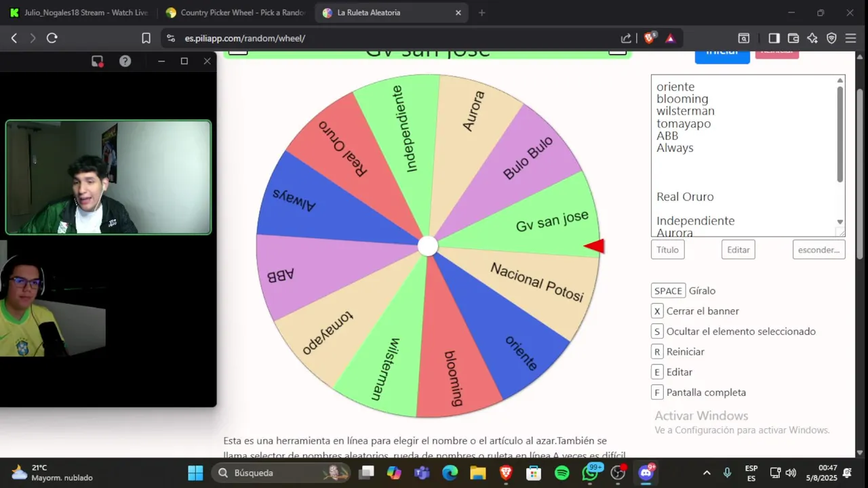Click the Windows taskbar Búsqueda search box
Screen dimensions: 868x488
[x=282, y=472]
